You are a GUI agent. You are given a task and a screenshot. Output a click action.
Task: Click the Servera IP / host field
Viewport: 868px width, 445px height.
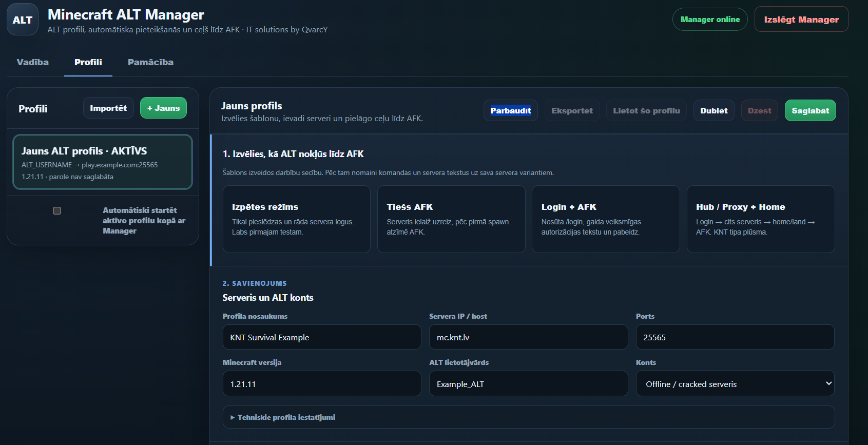[529, 337]
